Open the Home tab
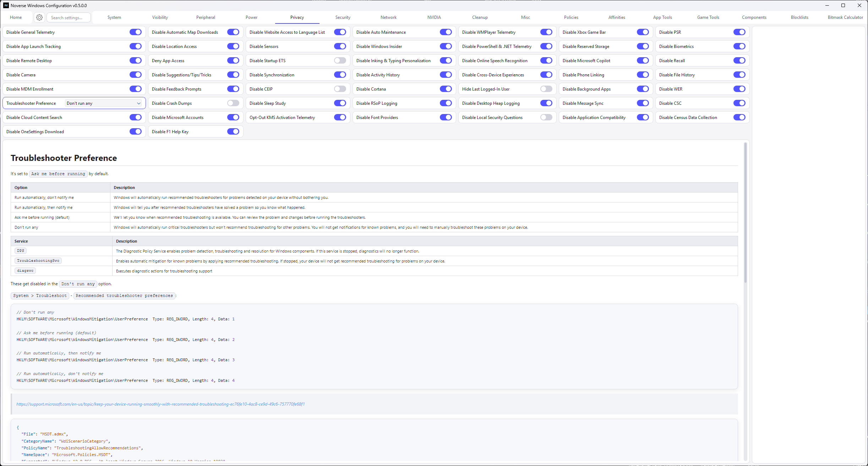 point(16,17)
